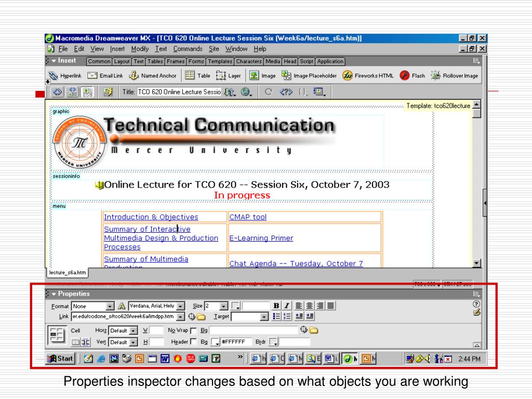
Task: Open the Link history dropdown arrow
Action: (x=181, y=316)
